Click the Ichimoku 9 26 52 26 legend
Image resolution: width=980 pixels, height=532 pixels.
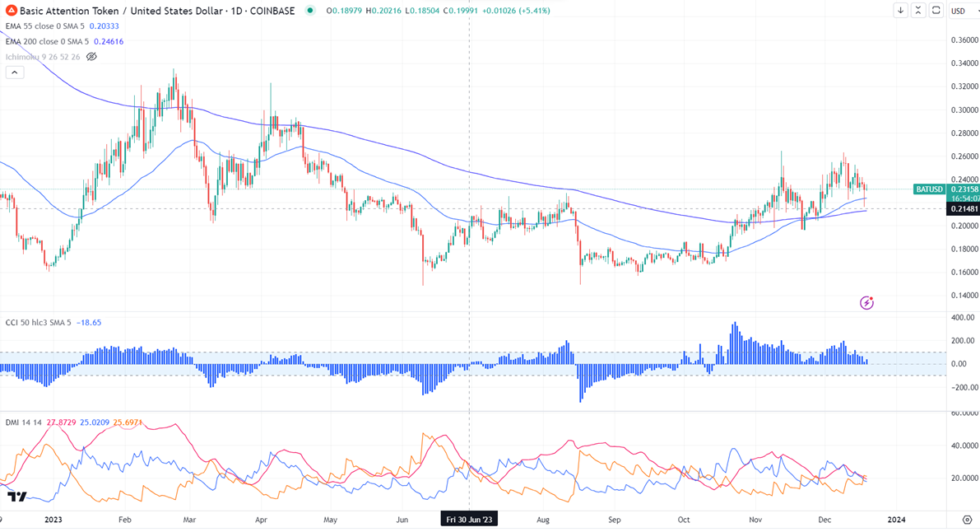coord(43,57)
